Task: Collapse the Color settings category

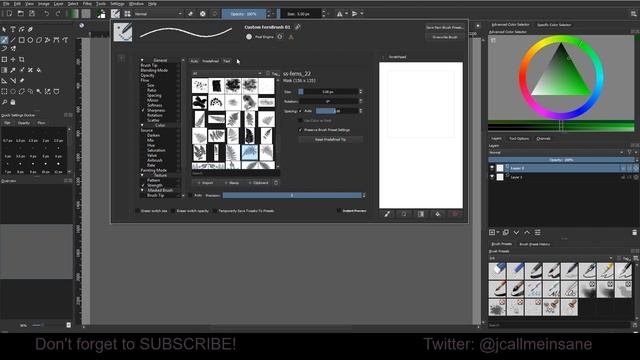Action: [x=142, y=125]
